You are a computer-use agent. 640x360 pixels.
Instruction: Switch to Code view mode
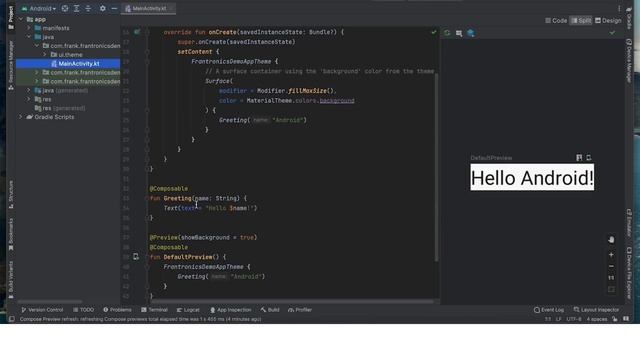click(x=556, y=20)
